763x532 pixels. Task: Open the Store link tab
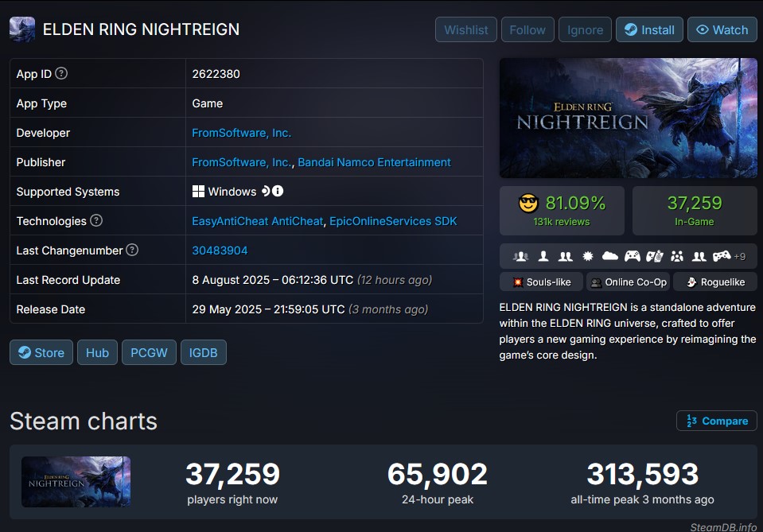coord(41,352)
